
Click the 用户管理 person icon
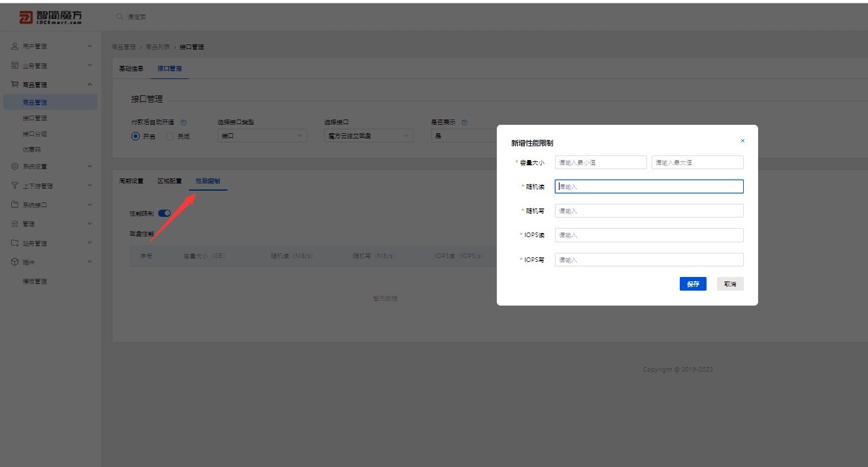pos(14,46)
